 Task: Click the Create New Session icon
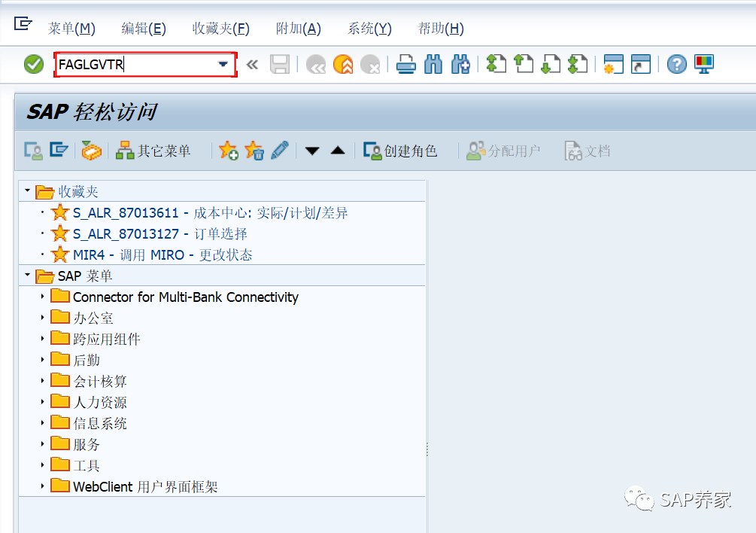613,64
